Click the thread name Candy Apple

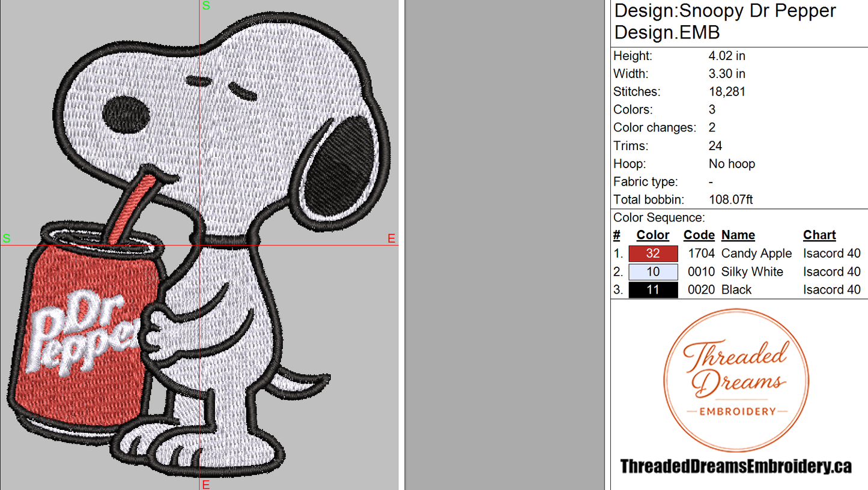757,253
